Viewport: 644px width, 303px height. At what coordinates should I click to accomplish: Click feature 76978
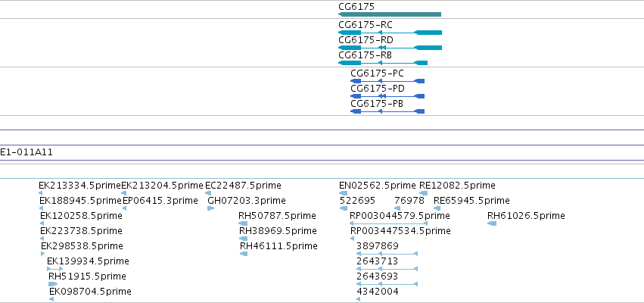click(x=409, y=201)
